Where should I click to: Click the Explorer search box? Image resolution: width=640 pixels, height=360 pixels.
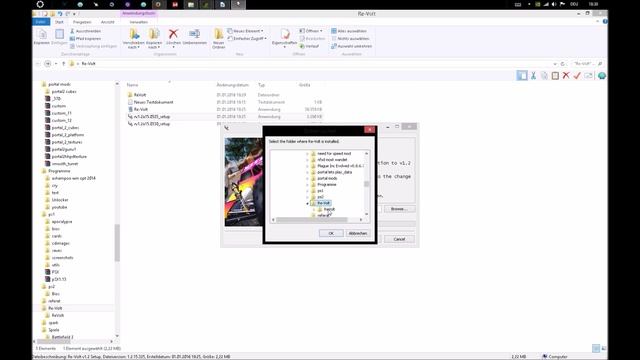587,64
